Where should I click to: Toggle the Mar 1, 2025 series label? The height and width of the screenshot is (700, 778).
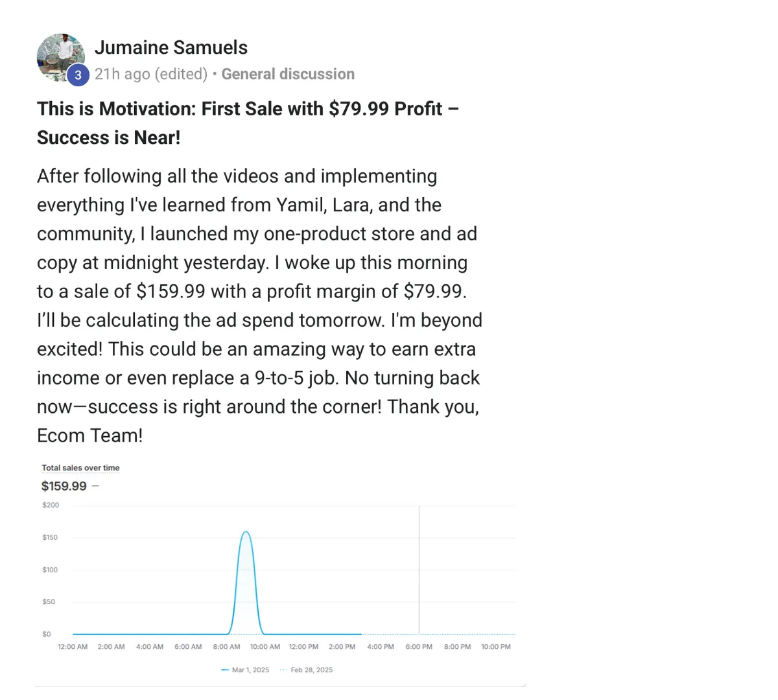pos(250,670)
